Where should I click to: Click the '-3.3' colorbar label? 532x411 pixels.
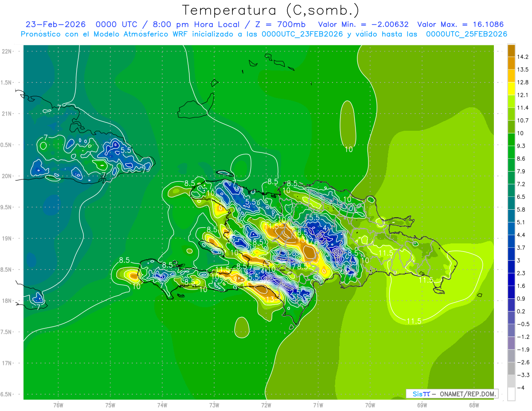[523, 375]
